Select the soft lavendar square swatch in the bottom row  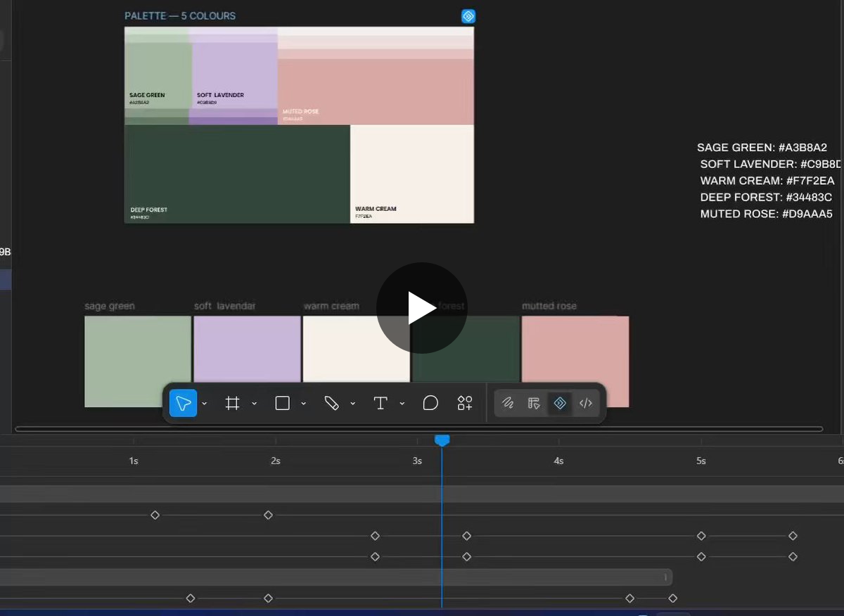247,349
